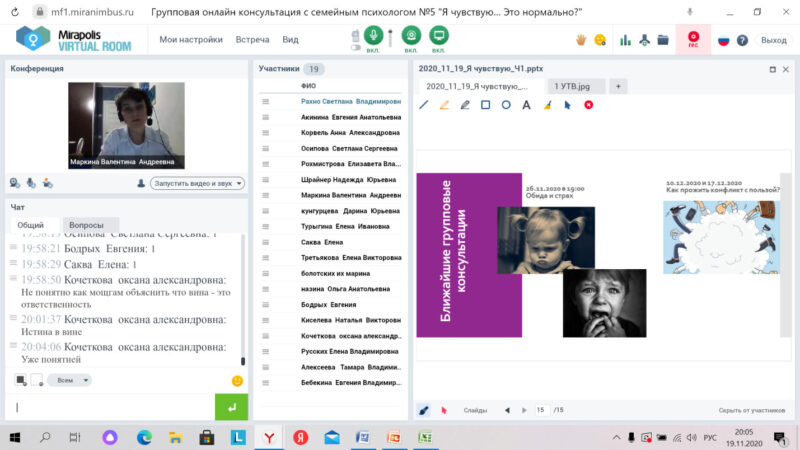
Task: Open the Запустить видео и звук dropdown
Action: [x=197, y=183]
